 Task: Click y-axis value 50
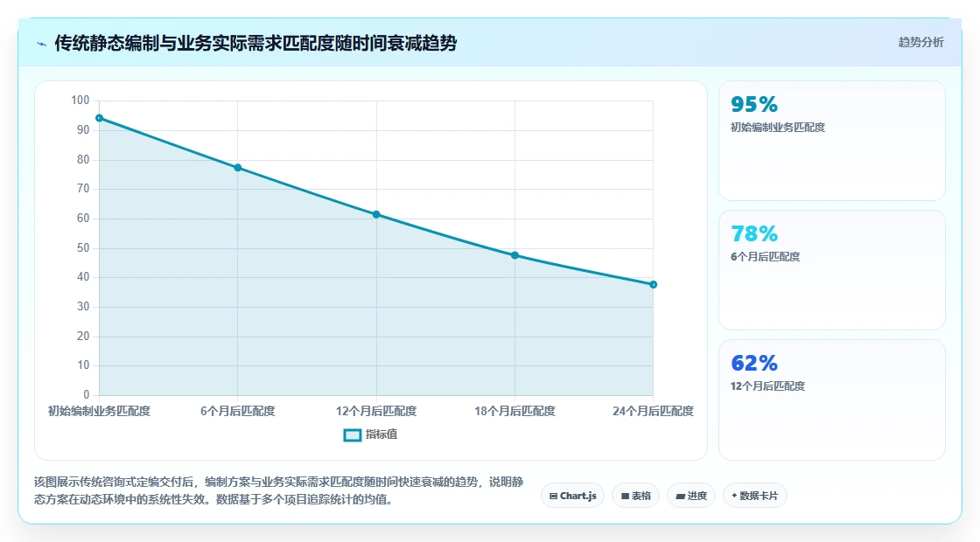[x=83, y=248]
